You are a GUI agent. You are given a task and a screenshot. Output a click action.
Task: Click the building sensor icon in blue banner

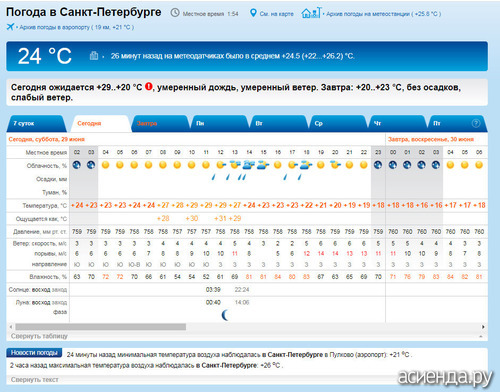pos(94,55)
